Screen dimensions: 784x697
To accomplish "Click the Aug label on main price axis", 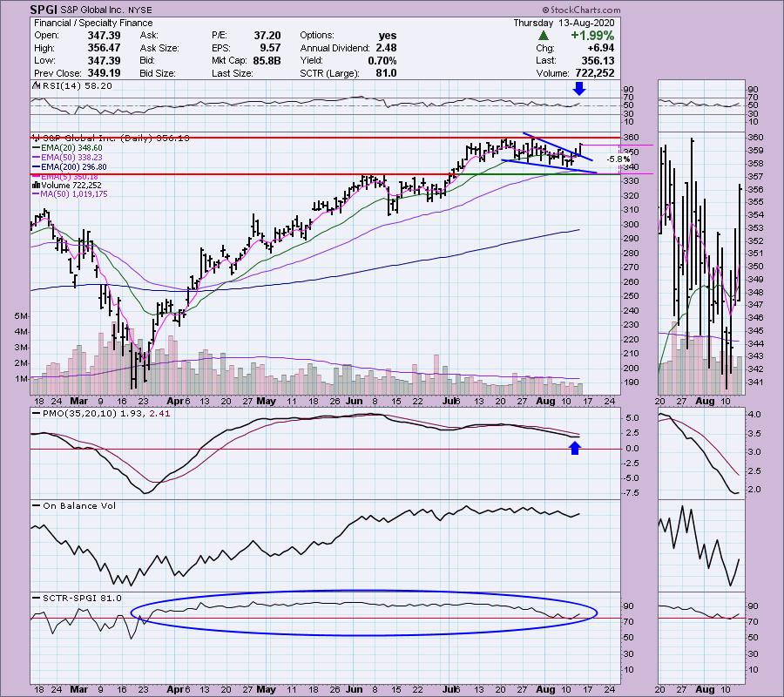I will (545, 401).
